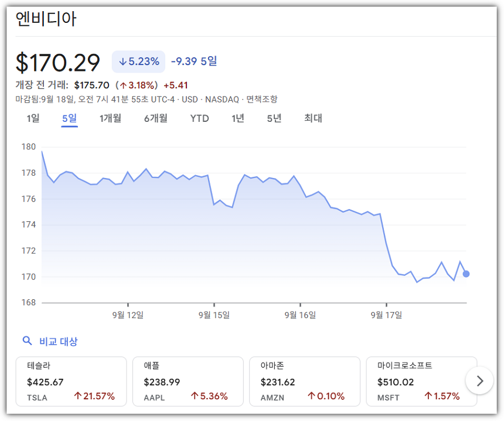The width and height of the screenshot is (504, 421).
Task: Open the 마이크로소프트 MSFT comparison card
Action: click(x=421, y=382)
